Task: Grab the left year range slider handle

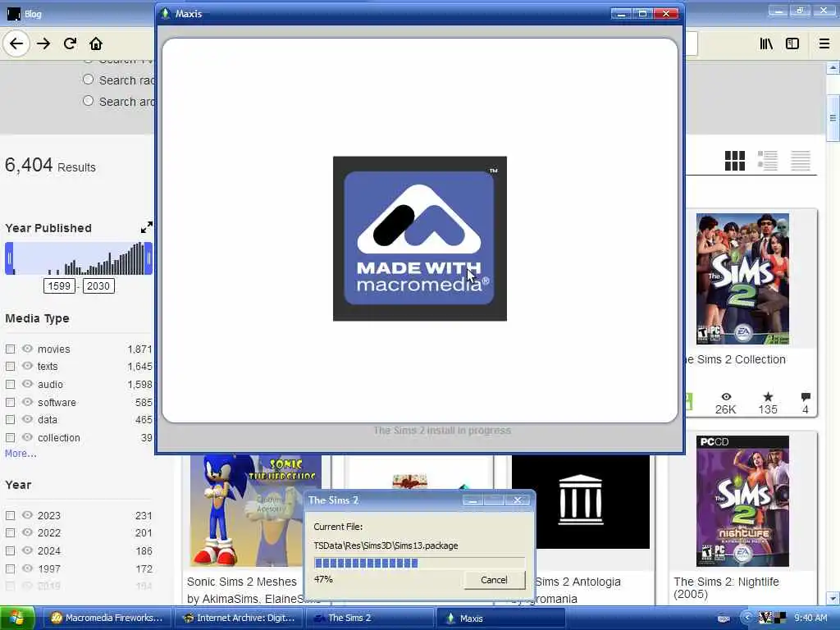Action: 9,258
